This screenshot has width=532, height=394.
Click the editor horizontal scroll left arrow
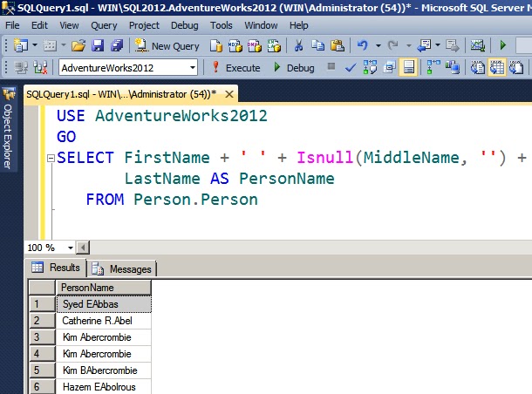click(x=83, y=248)
